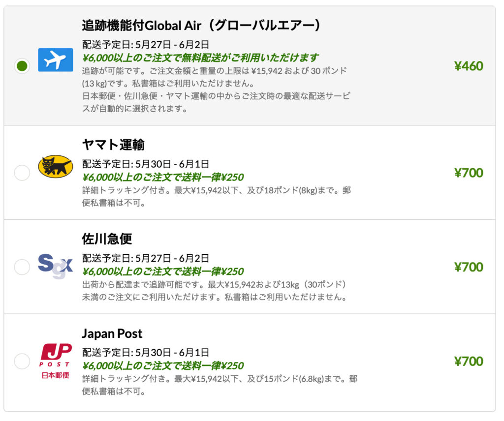Click the green 無料配送 promo text
The height and width of the screenshot is (421, 504).
(x=200, y=58)
